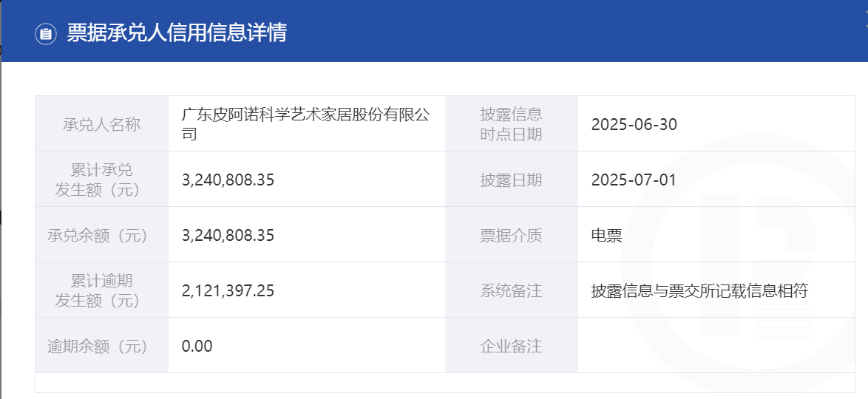Click the 承兑余额(元) label
The width and height of the screenshot is (868, 399).
101,236
